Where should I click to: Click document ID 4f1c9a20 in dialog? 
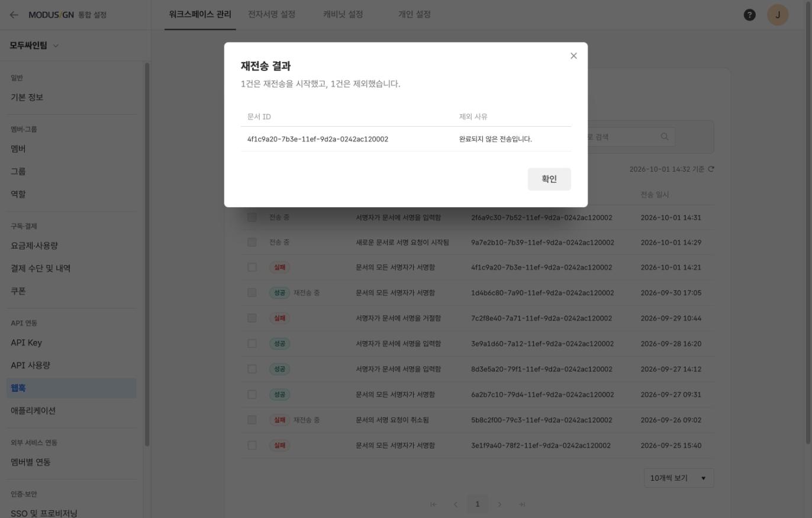point(318,139)
